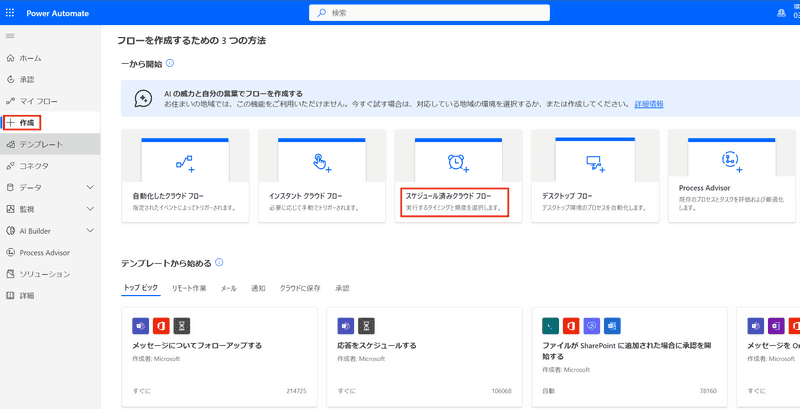Viewport: 800px width, 409px height.
Task: Click info icon next to 一から開始
Action: tap(170, 63)
